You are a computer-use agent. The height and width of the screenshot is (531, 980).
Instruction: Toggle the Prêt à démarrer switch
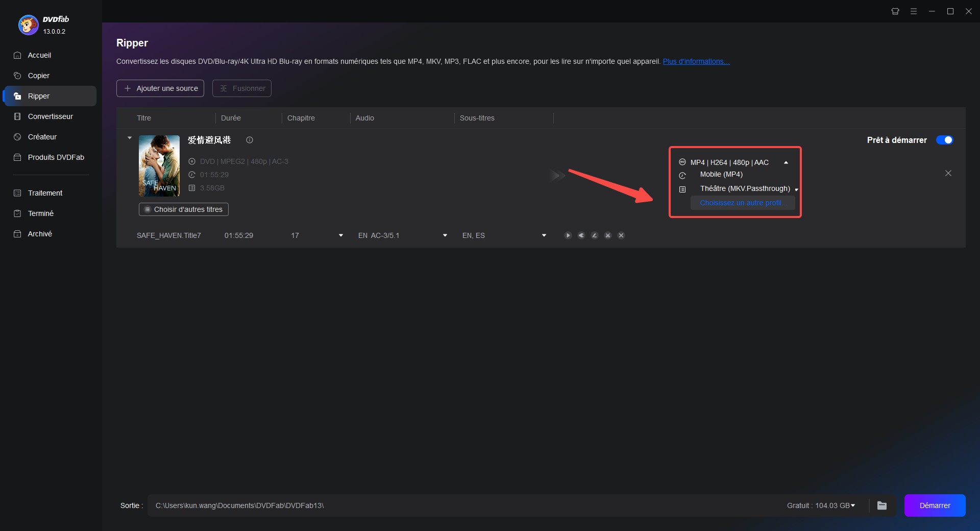[945, 140]
